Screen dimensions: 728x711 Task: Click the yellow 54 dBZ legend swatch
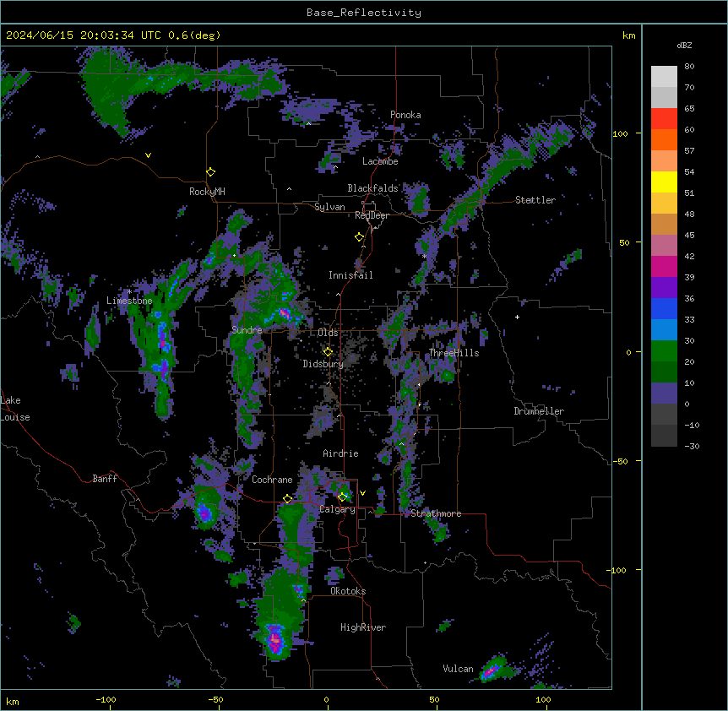[x=664, y=182]
